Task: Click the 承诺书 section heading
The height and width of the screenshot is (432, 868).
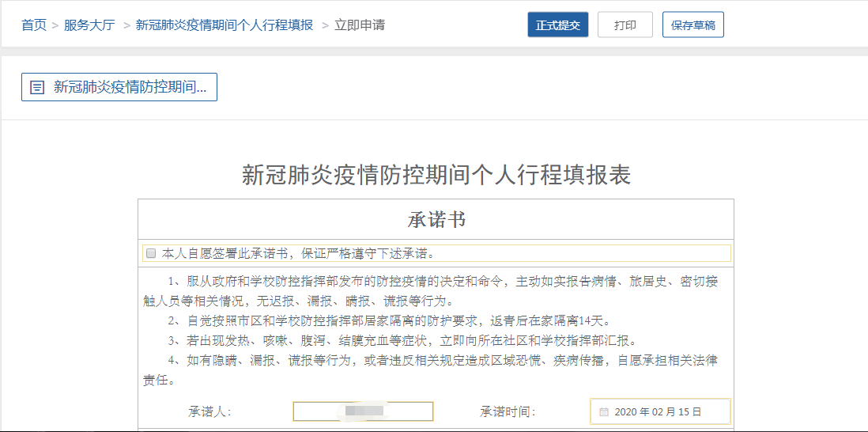Action: click(x=436, y=220)
